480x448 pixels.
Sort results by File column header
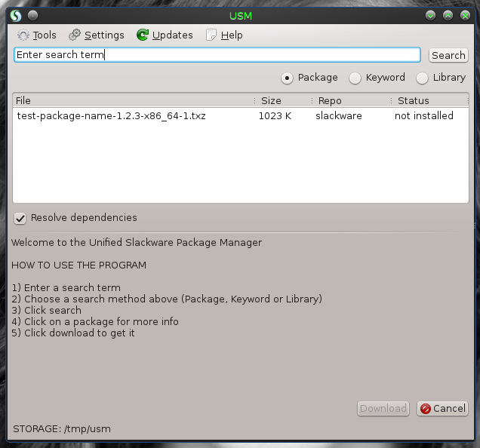point(134,100)
